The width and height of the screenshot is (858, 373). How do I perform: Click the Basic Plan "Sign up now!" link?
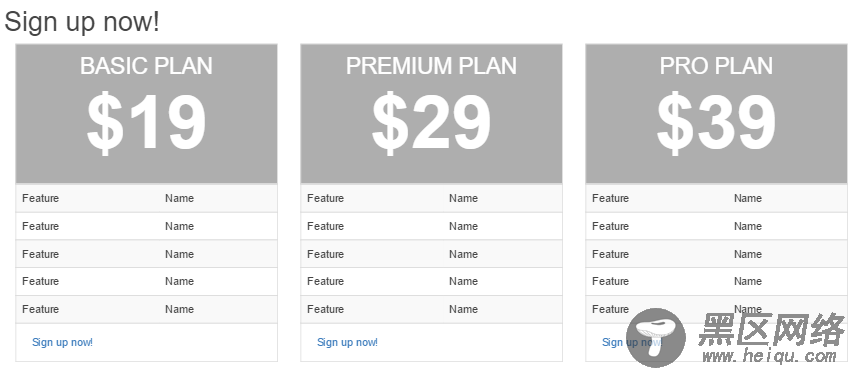click(x=62, y=342)
